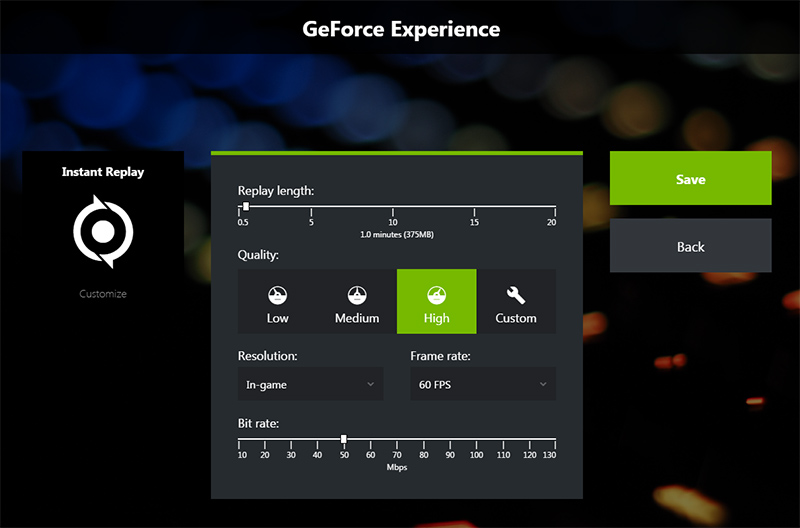Click the GeForce Experience heading
Image resolution: width=800 pixels, height=528 pixels.
tap(401, 29)
